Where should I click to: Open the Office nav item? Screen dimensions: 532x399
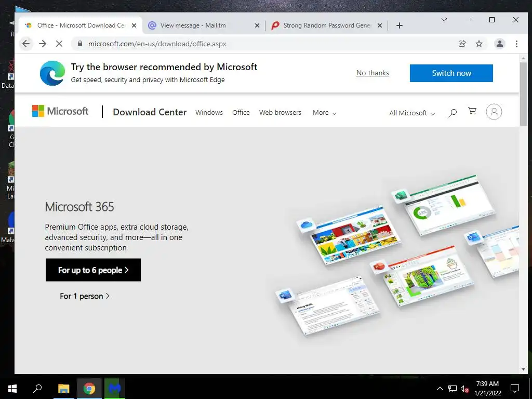[x=241, y=112]
